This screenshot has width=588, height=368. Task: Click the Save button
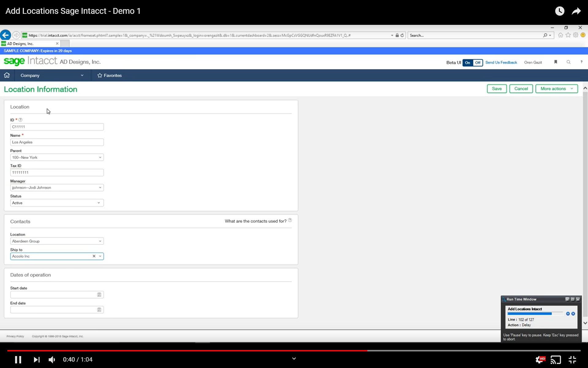pos(497,89)
